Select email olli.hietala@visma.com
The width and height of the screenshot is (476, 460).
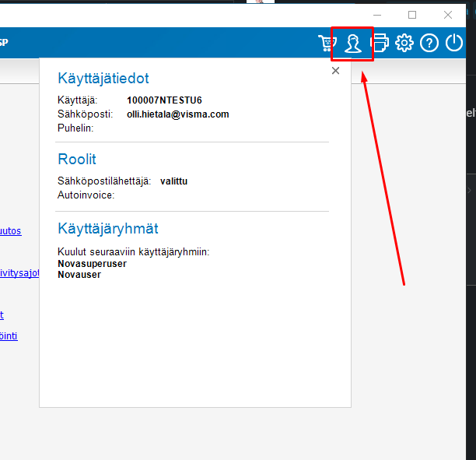coord(178,114)
